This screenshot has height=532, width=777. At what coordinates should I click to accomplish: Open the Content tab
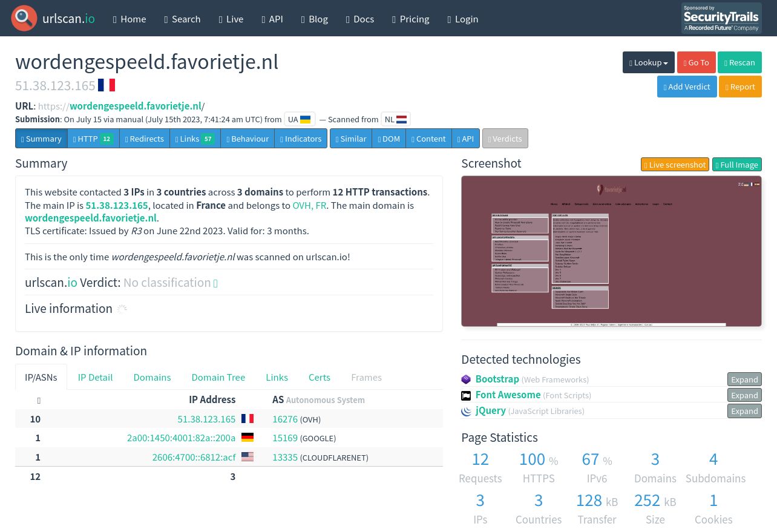tap(428, 139)
